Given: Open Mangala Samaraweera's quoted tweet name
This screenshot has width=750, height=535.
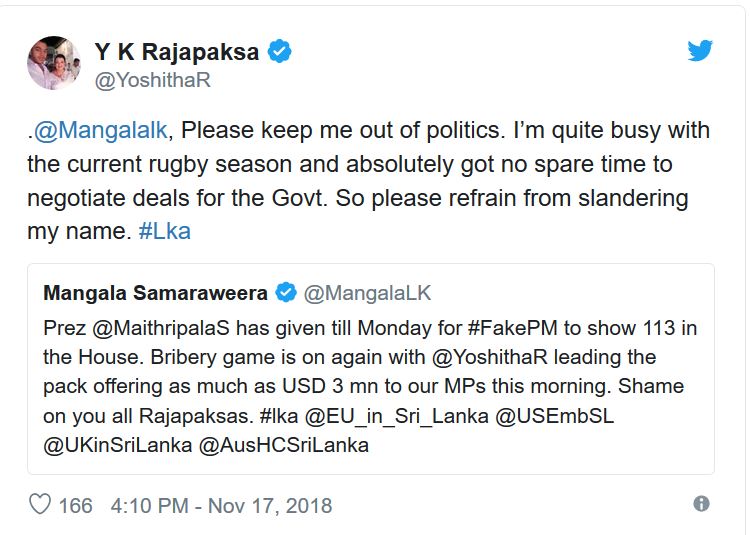Looking at the screenshot, I should coord(157,293).
